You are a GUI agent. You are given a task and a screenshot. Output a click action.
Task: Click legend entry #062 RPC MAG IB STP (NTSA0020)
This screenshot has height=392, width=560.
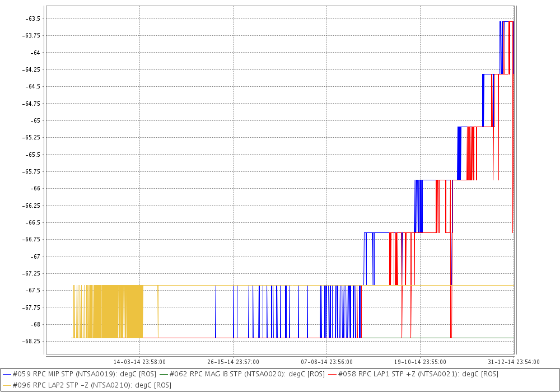[242, 374]
